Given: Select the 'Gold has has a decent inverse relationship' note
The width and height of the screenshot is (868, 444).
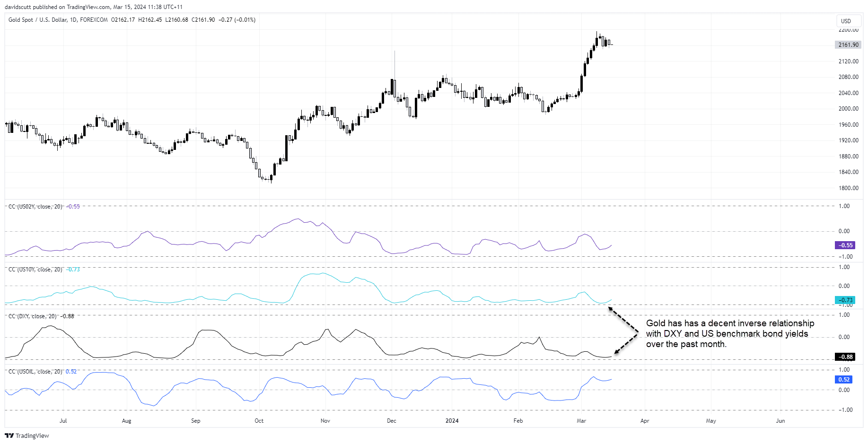Looking at the screenshot, I should pos(730,334).
